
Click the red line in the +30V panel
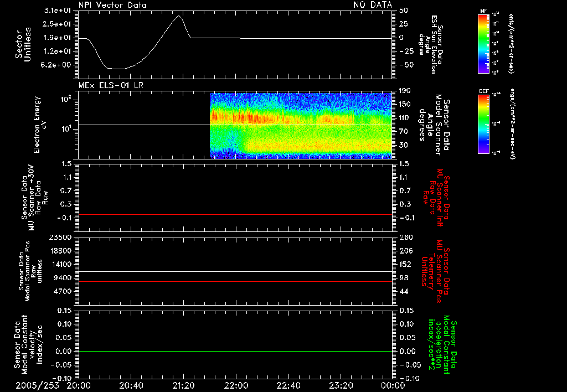pos(235,214)
